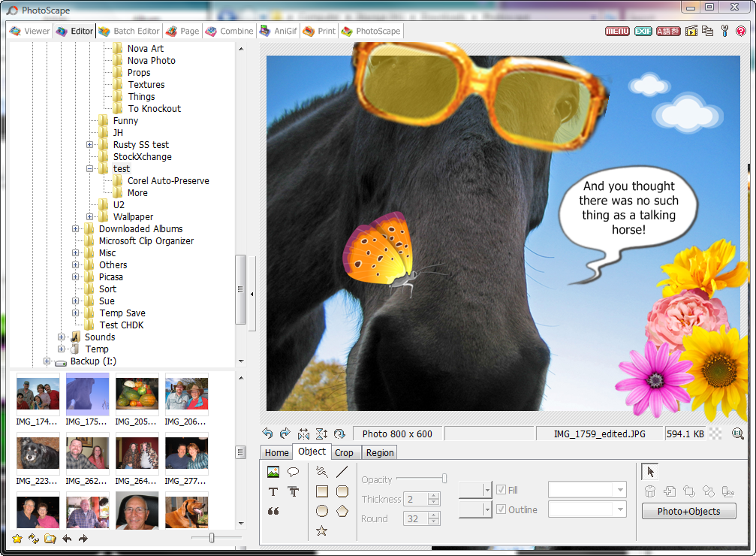Expand the Backup (I:) drive
756x556 pixels.
tap(47, 361)
